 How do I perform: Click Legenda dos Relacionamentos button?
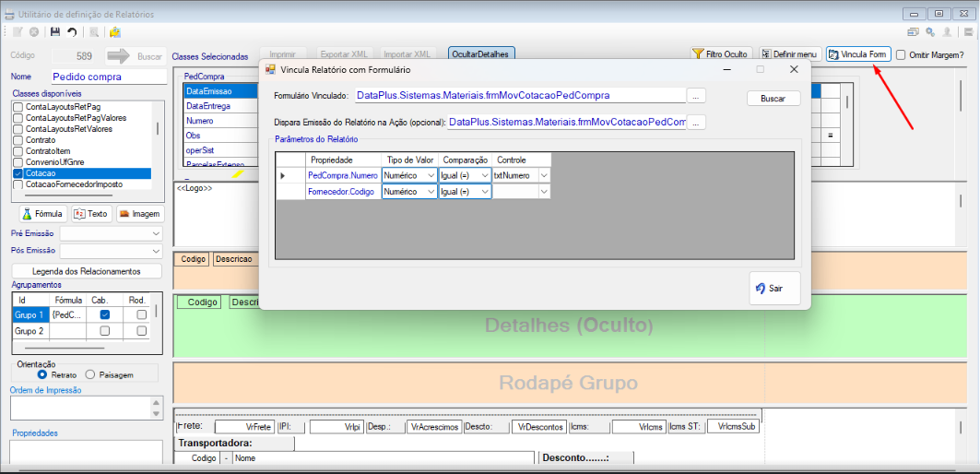[87, 271]
